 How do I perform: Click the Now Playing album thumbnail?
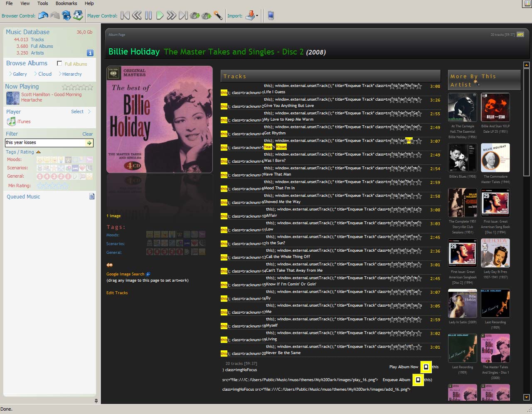tap(13, 98)
